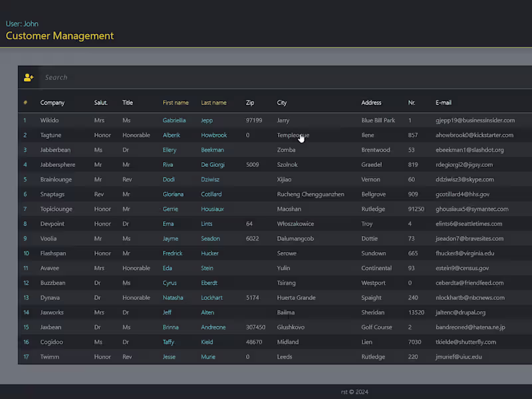Open the Andrecne last name link
The image size is (532, 399).
click(213, 327)
